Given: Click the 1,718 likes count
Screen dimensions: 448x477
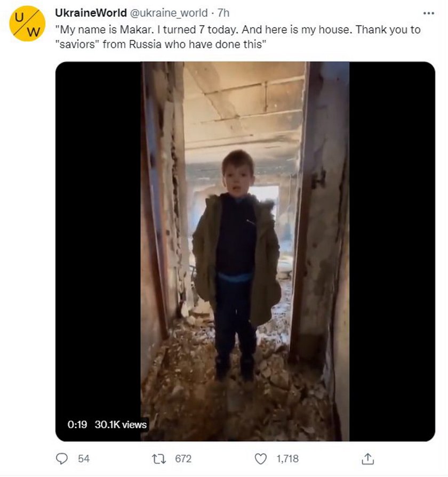Looking at the screenshot, I should coord(287,459).
